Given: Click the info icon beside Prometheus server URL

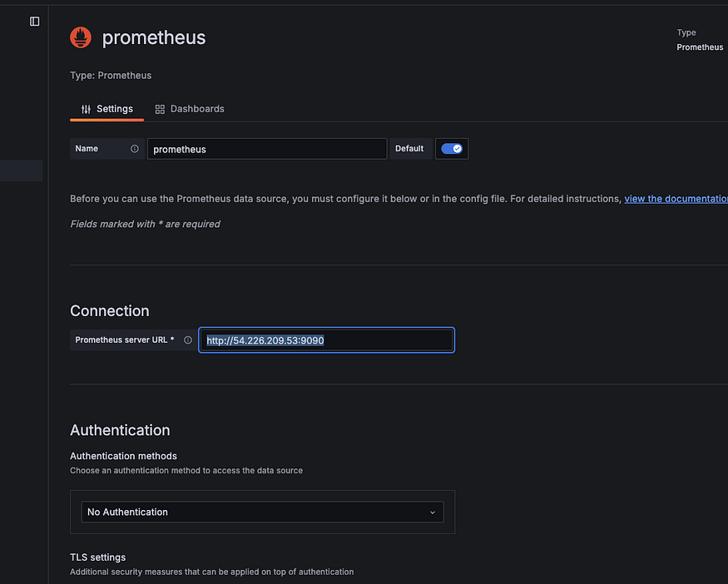Looking at the screenshot, I should coord(188,340).
